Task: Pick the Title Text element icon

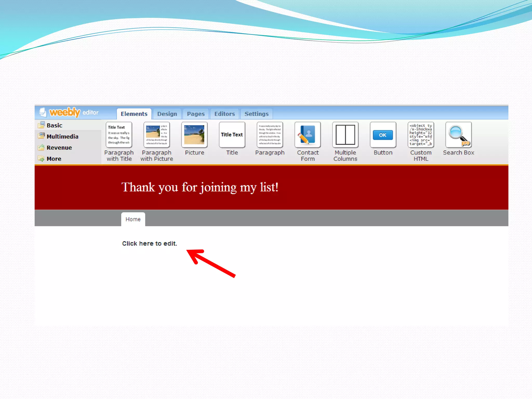Action: click(232, 135)
